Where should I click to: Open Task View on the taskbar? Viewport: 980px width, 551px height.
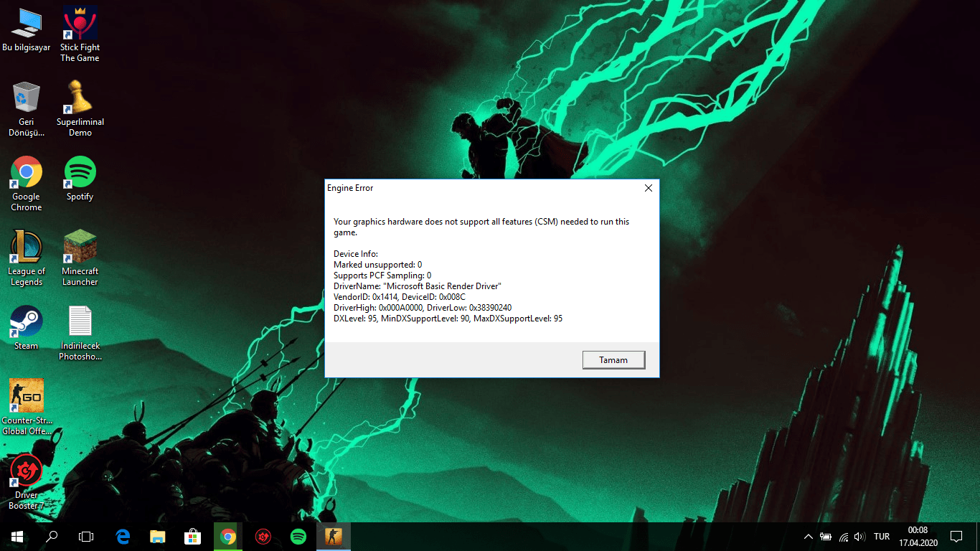(86, 537)
